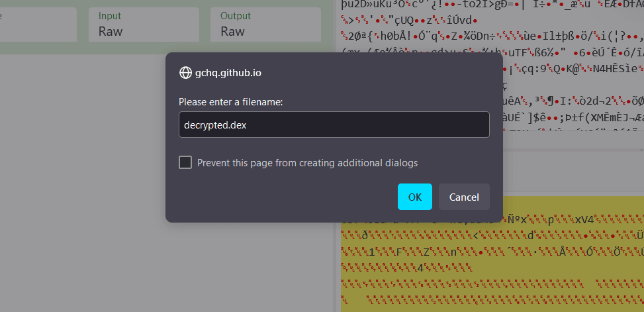Click the 'Please enter a filename:' label

(231, 101)
